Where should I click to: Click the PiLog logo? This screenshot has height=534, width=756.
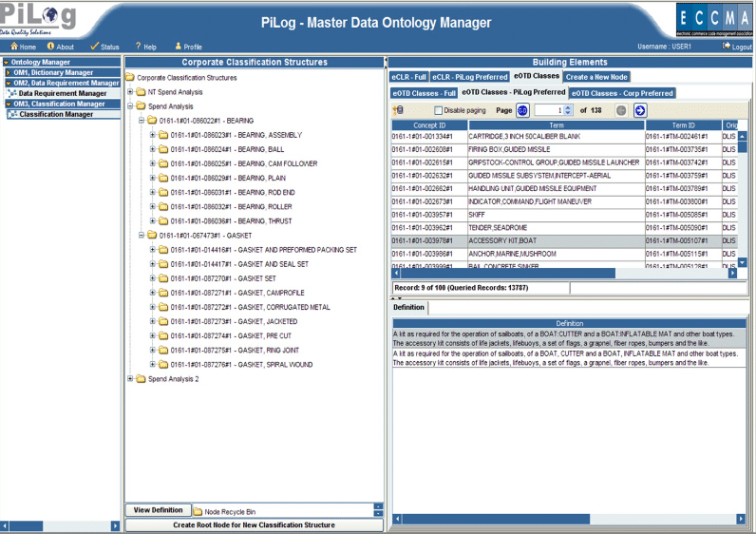pos(38,18)
